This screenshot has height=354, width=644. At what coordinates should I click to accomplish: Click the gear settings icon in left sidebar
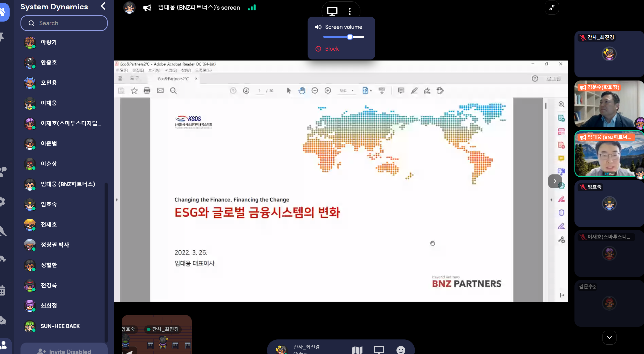coord(3,202)
